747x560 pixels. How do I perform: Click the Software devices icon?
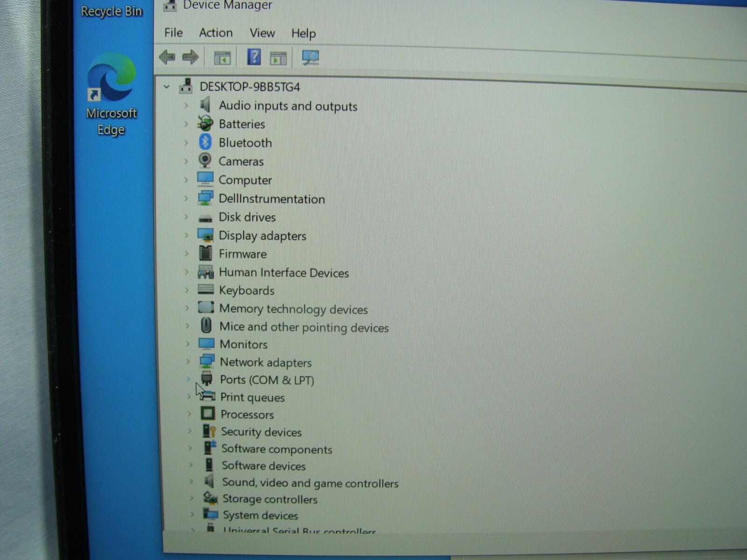[209, 465]
